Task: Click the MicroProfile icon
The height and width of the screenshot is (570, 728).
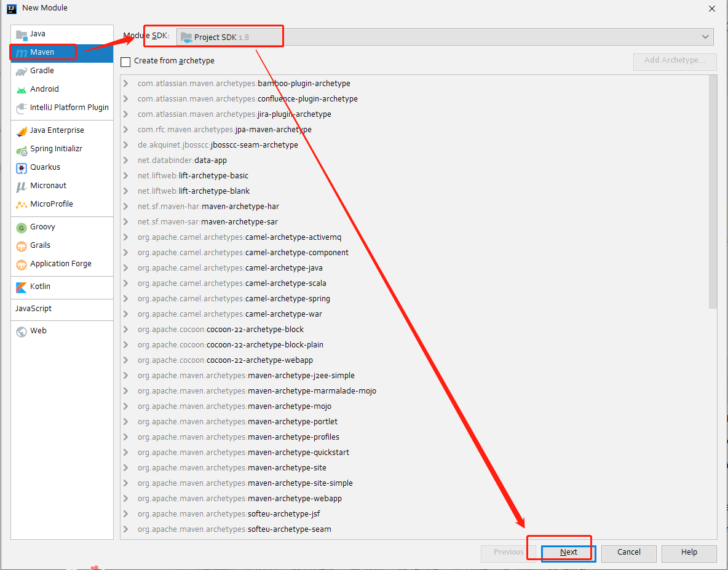Action: coord(22,205)
